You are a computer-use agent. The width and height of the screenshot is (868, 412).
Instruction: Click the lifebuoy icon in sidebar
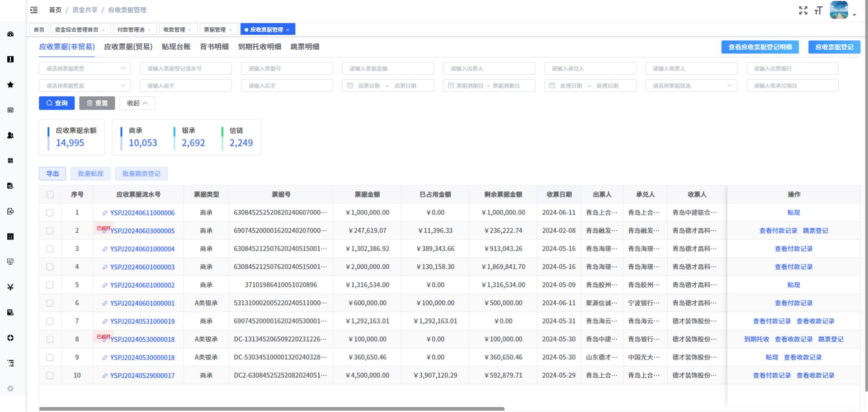pos(10,338)
